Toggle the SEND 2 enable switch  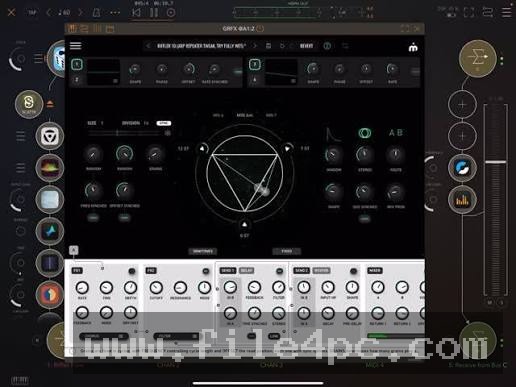click(x=353, y=271)
